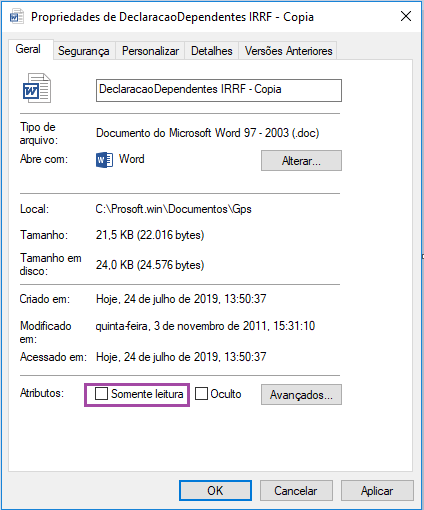Viewport: 424px width, 510px height.
Task: Click the Word document icon in the title bar
Action: [17, 17]
